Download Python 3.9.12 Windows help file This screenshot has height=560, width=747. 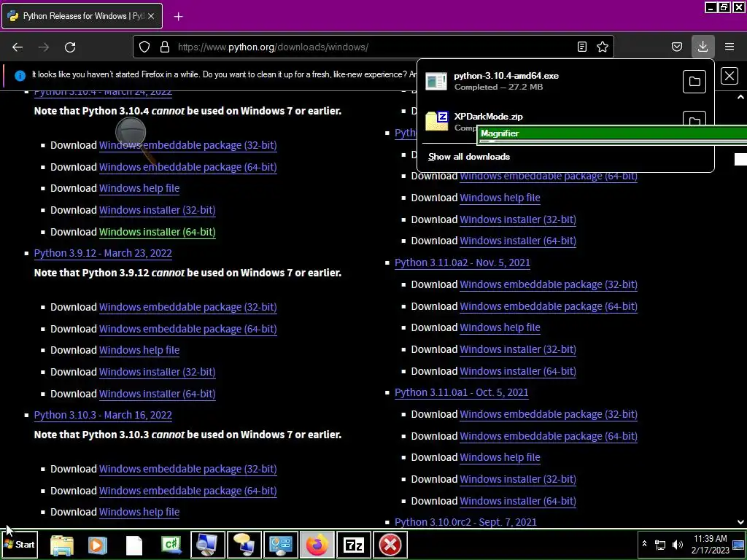(x=139, y=350)
